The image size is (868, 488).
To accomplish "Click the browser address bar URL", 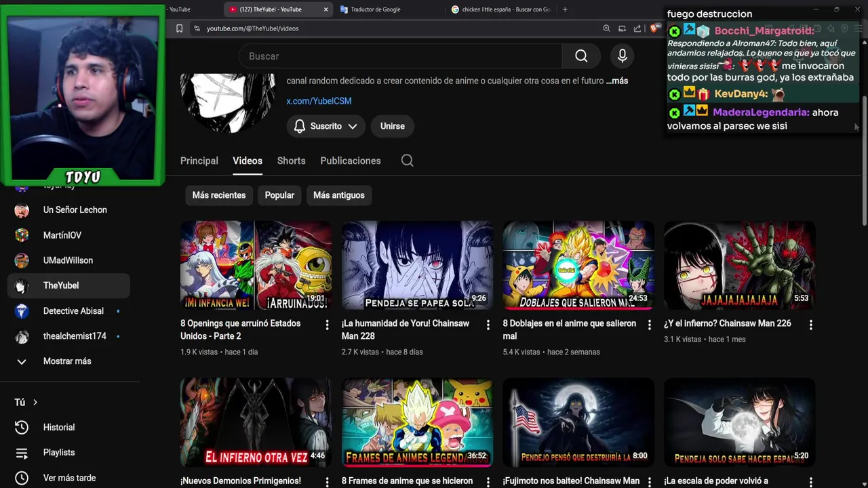I will [252, 28].
